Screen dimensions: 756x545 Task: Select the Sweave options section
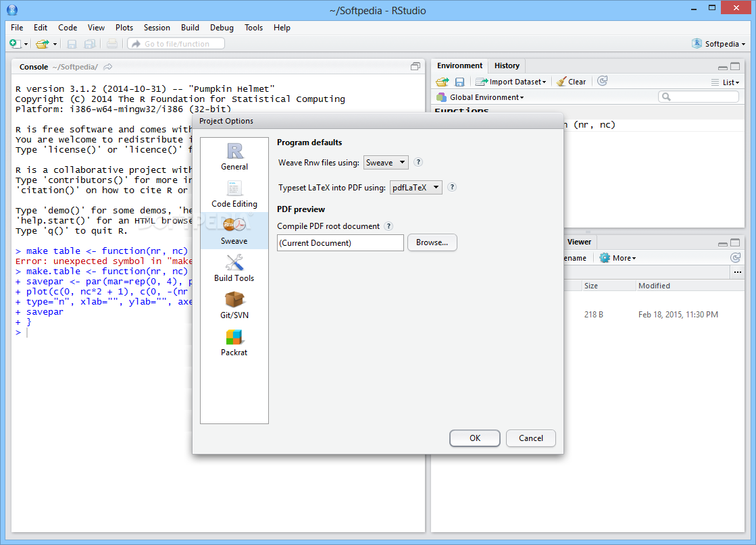[234, 231]
